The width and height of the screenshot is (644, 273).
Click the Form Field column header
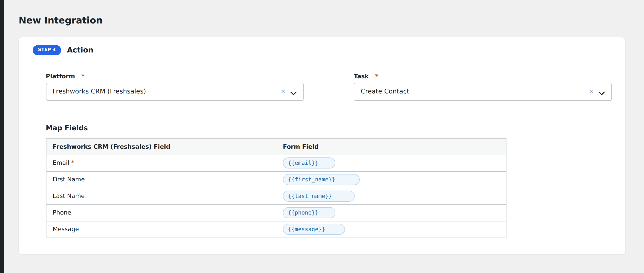coord(301,147)
